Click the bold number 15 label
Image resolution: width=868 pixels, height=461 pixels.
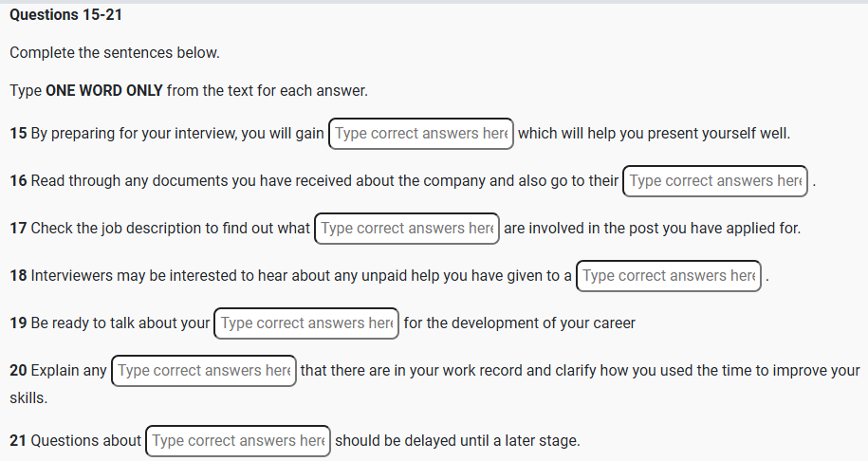[x=18, y=134]
